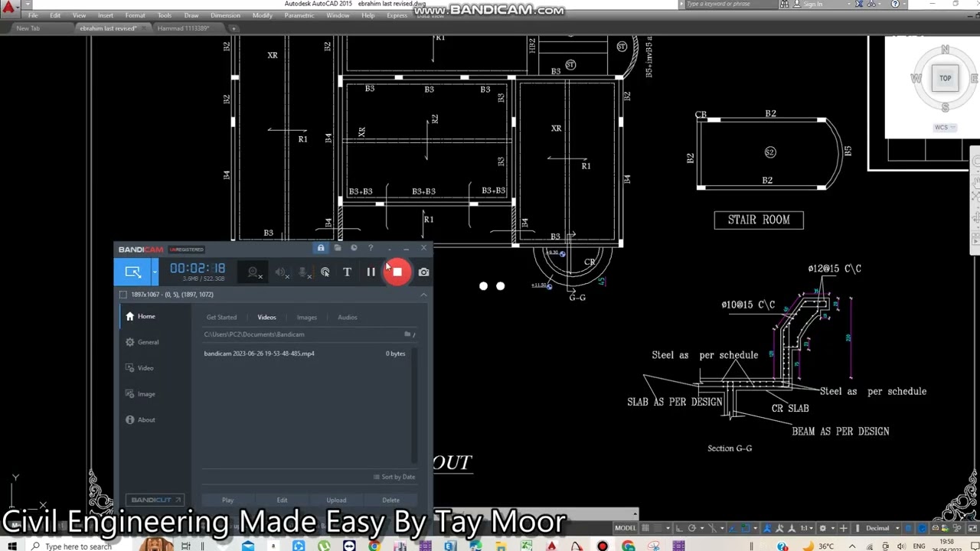
Task: Click Windows Start button
Action: coord(11,546)
